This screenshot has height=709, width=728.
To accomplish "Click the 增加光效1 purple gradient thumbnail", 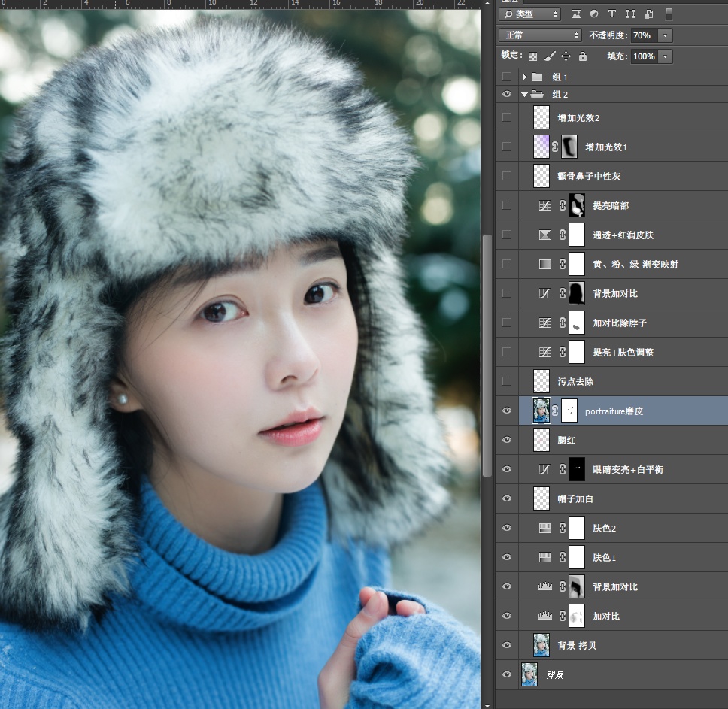I will (541, 147).
